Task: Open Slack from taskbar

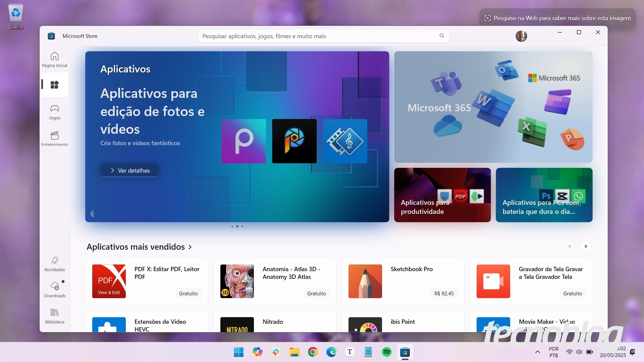Action: pyautogui.click(x=276, y=352)
